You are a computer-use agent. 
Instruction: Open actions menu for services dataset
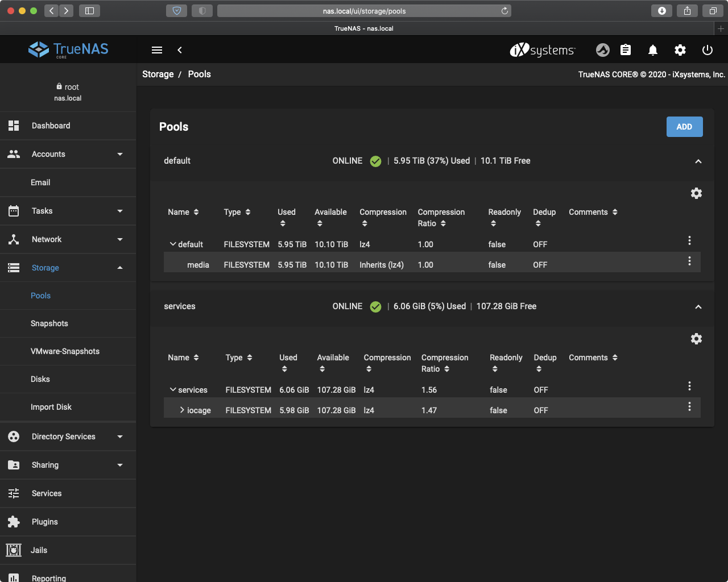(x=689, y=386)
